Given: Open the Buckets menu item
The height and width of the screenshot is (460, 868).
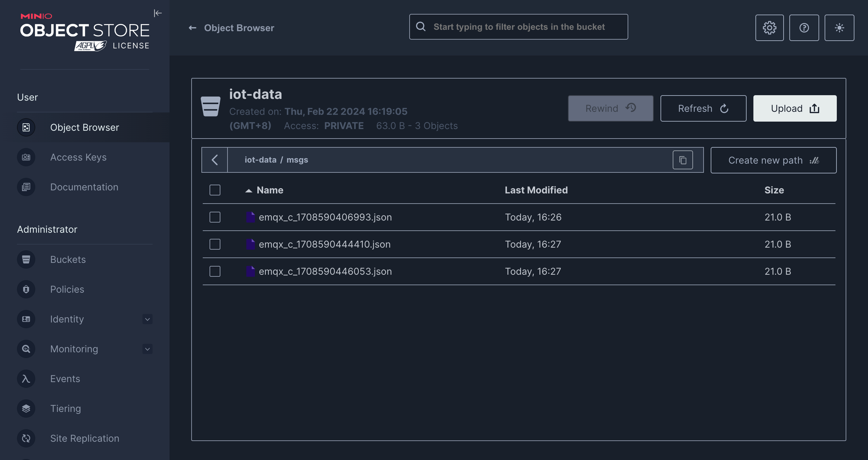Looking at the screenshot, I should (x=68, y=259).
